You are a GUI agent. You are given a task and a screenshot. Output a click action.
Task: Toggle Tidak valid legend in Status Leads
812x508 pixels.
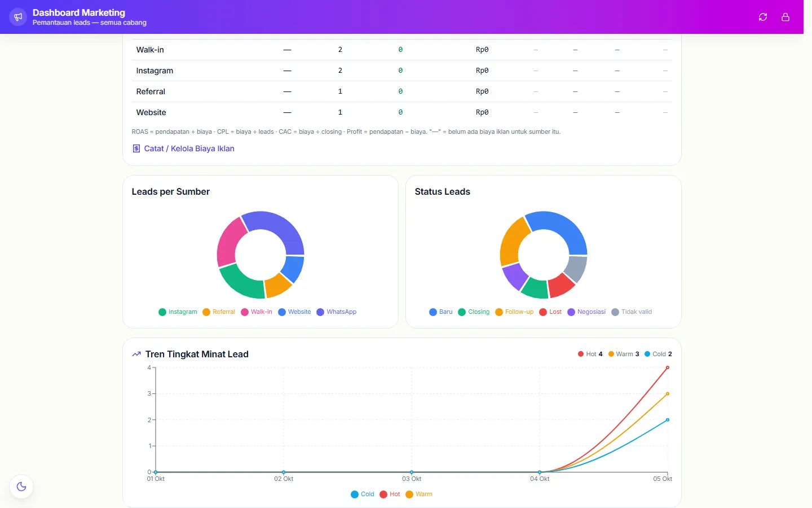632,312
